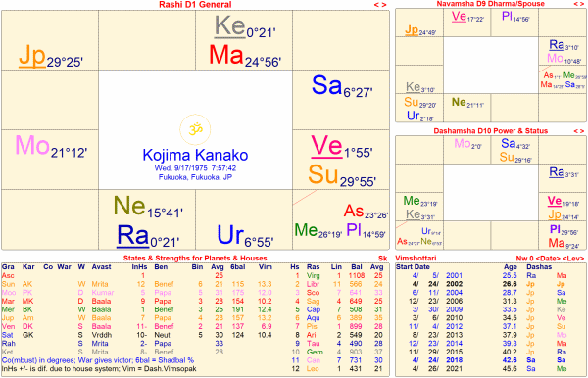Click next arrow beside Dashamsha D10 header
This screenshot has width=588, height=378.
point(581,131)
